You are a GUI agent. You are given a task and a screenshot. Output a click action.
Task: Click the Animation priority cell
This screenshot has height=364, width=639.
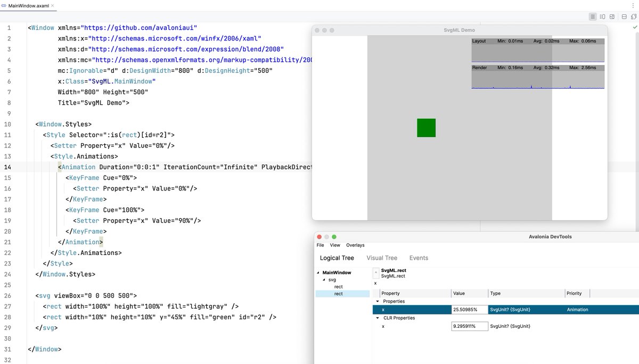[x=578, y=309]
